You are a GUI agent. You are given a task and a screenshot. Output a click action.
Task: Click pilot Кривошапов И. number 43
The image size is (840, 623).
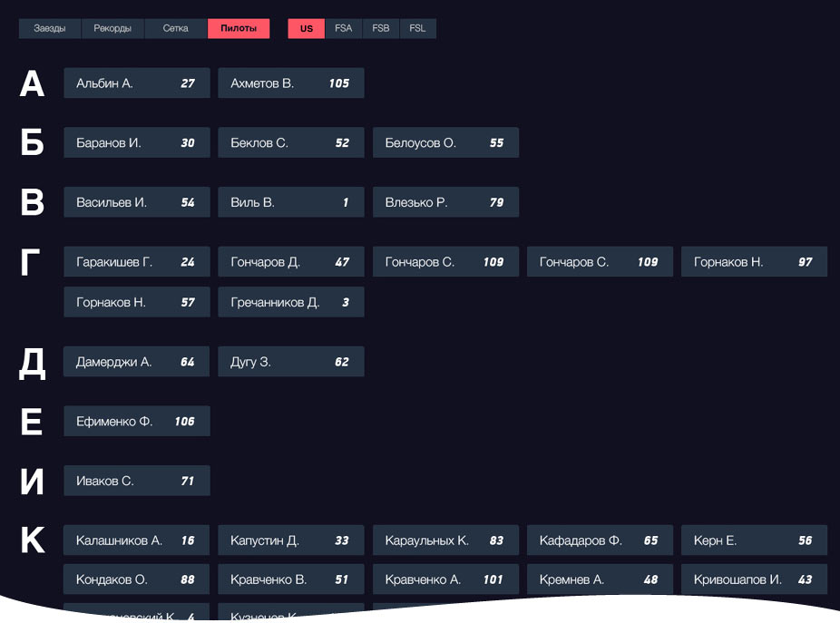click(x=754, y=579)
